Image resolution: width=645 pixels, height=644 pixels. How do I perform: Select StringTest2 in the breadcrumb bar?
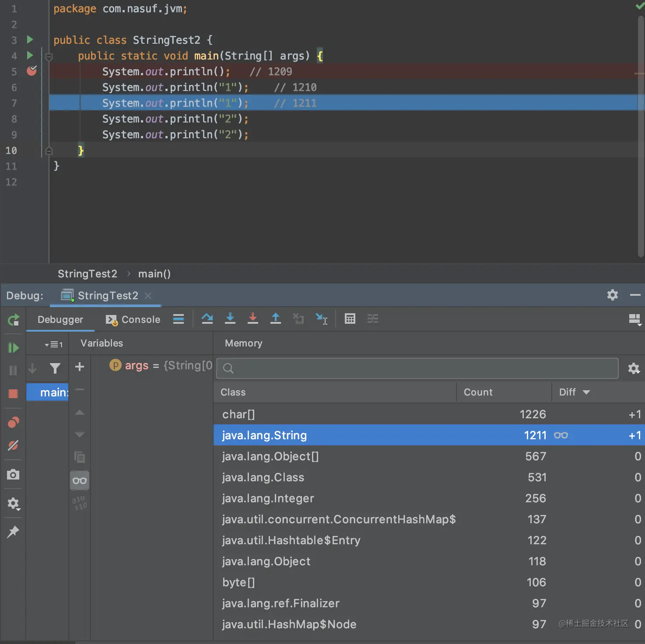pyautogui.click(x=88, y=274)
